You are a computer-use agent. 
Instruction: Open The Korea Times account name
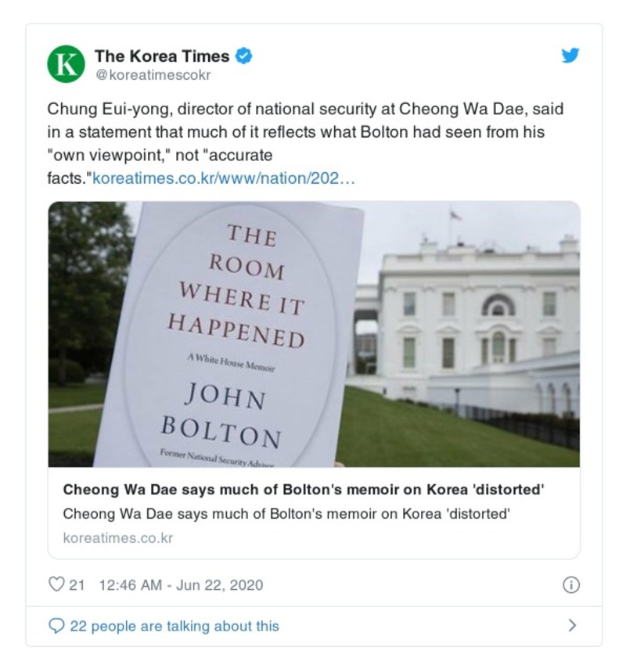pyautogui.click(x=162, y=56)
